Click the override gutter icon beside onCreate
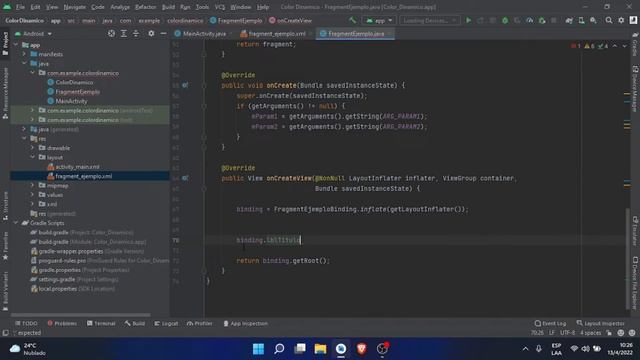 click(185, 85)
